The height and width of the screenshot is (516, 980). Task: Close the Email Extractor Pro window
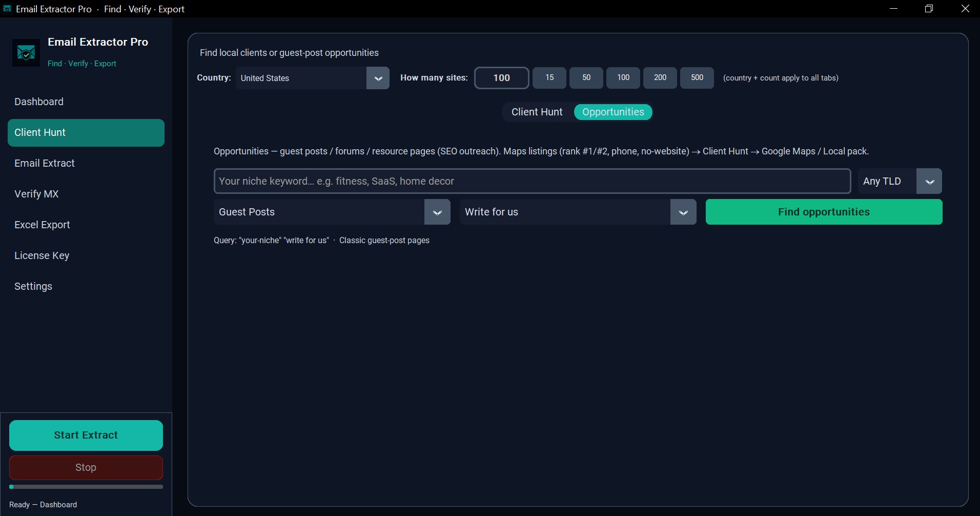(x=965, y=9)
